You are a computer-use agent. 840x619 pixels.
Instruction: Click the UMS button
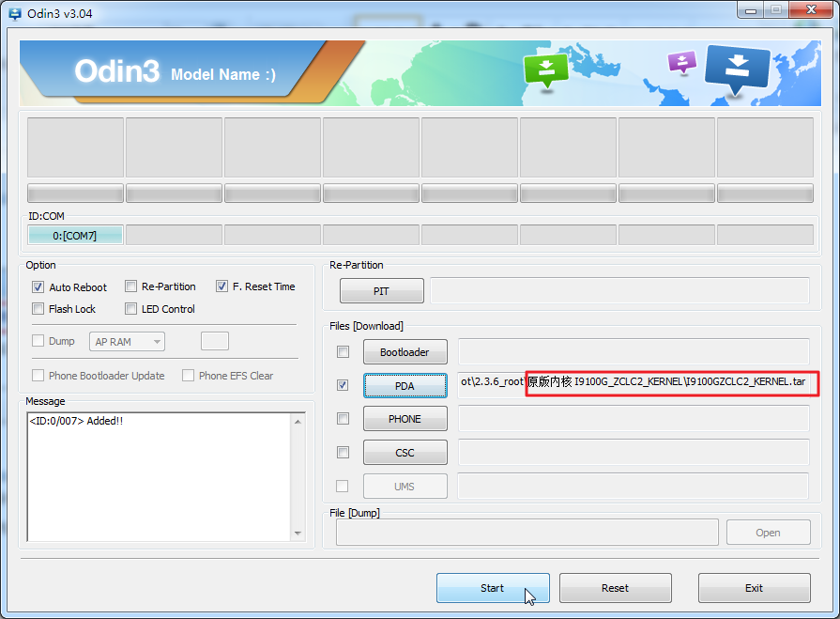(x=405, y=487)
